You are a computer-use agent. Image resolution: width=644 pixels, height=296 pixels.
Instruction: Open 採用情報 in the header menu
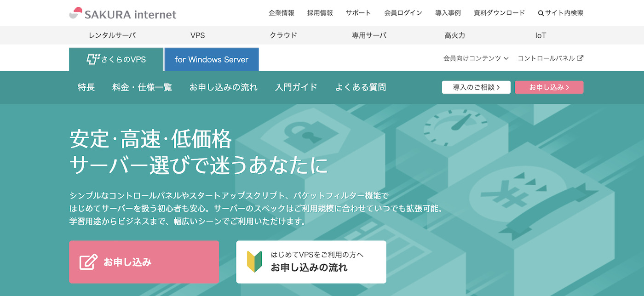click(x=320, y=13)
